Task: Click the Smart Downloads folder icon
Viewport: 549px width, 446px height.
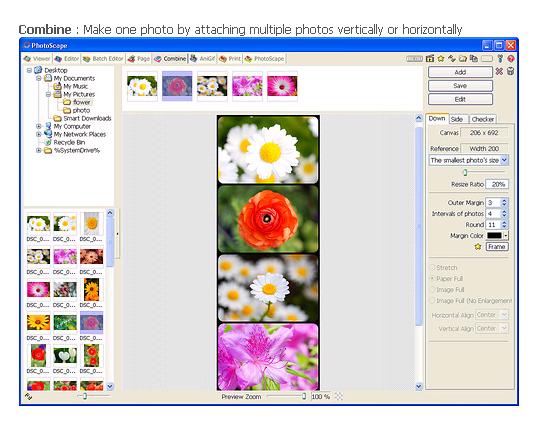Action: (57, 118)
